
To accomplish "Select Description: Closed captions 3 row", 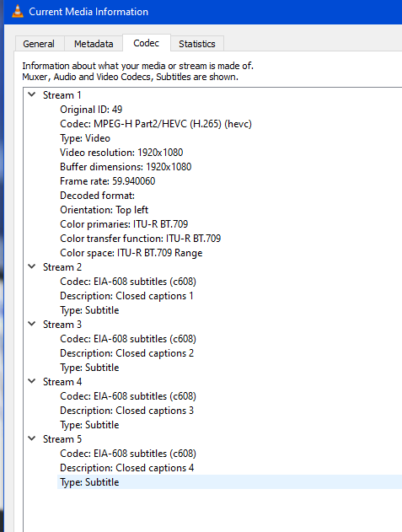I will click(x=127, y=411).
